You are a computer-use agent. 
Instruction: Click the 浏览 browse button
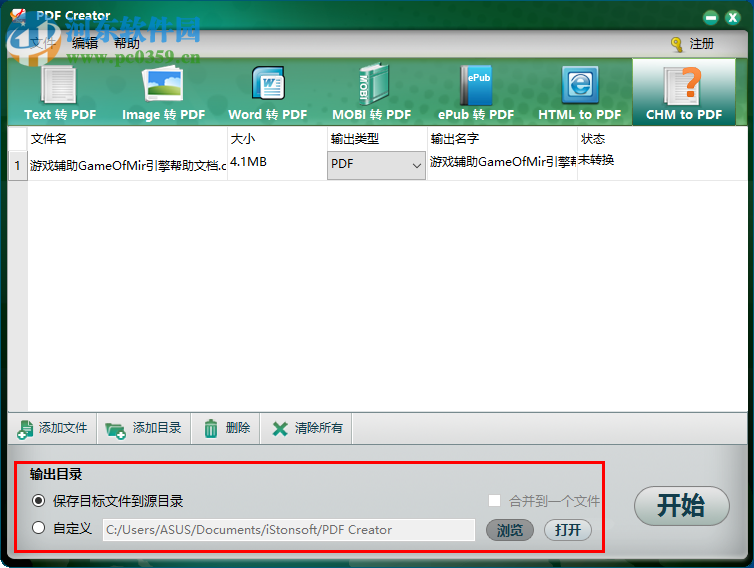[x=510, y=530]
